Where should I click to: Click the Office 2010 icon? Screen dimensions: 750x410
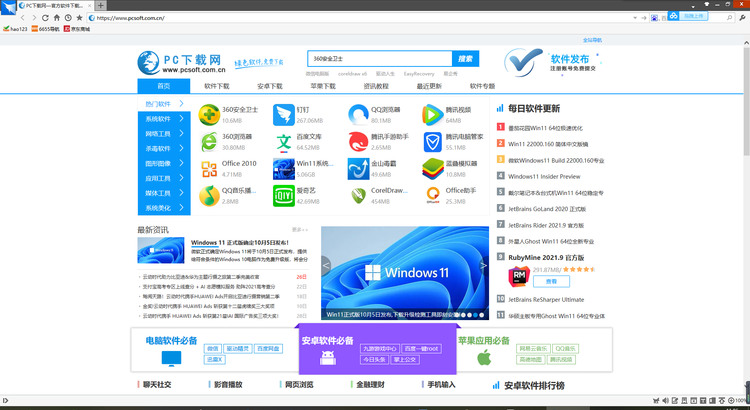[208, 168]
